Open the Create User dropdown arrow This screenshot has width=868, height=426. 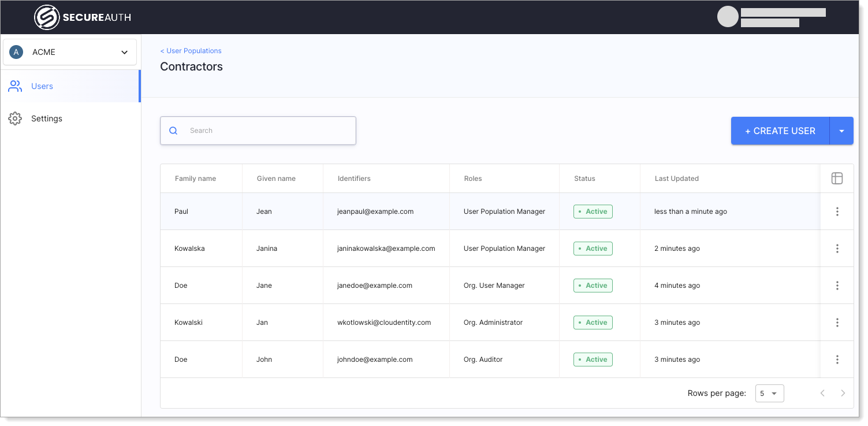coord(841,131)
